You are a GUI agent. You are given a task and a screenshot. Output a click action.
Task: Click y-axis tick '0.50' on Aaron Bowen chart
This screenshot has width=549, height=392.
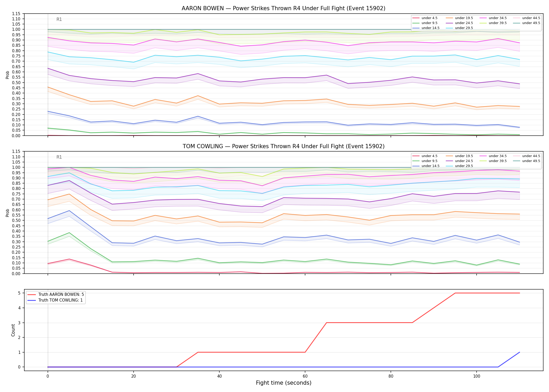click(16, 83)
